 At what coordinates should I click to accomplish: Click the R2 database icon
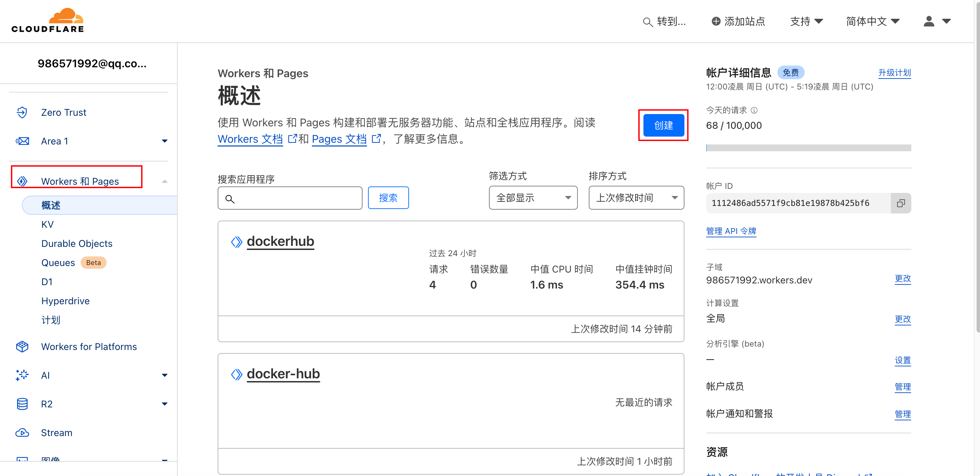(x=22, y=404)
